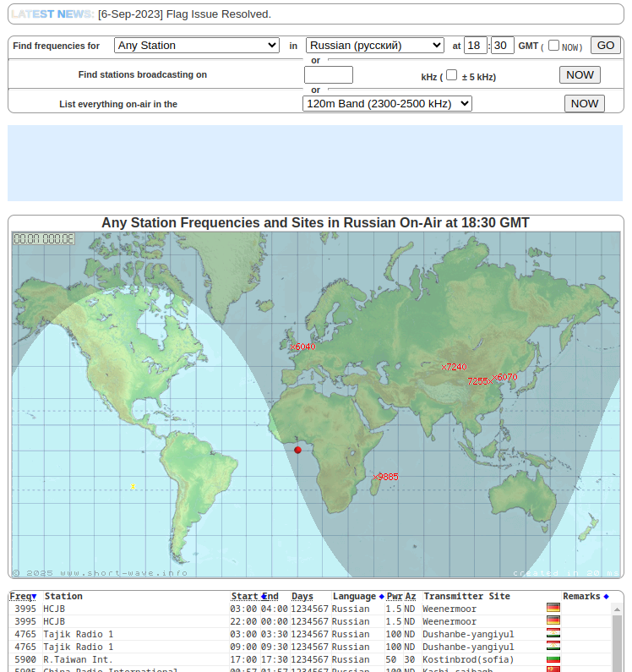
Task: Click the German flag in the 22:00 HCJB row
Action: (553, 620)
